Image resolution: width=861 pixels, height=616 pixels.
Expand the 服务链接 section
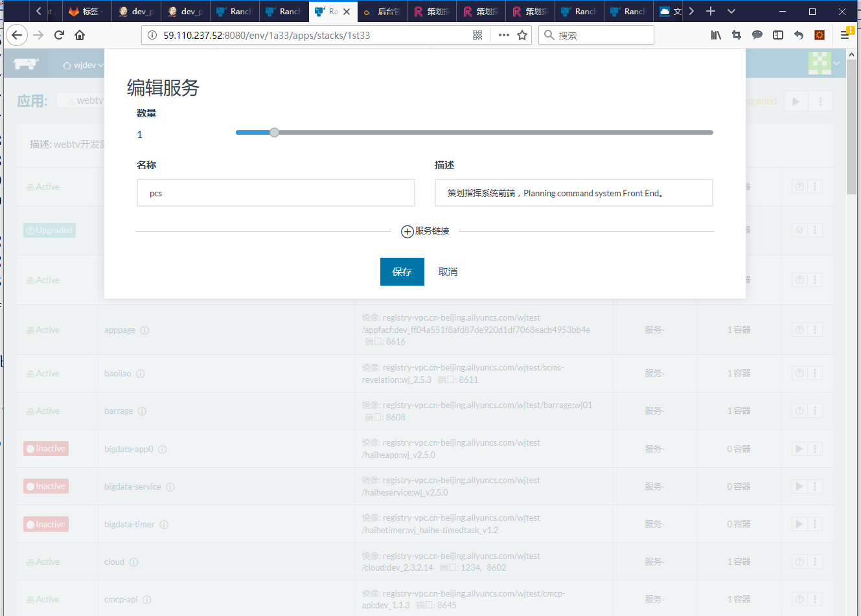[425, 231]
